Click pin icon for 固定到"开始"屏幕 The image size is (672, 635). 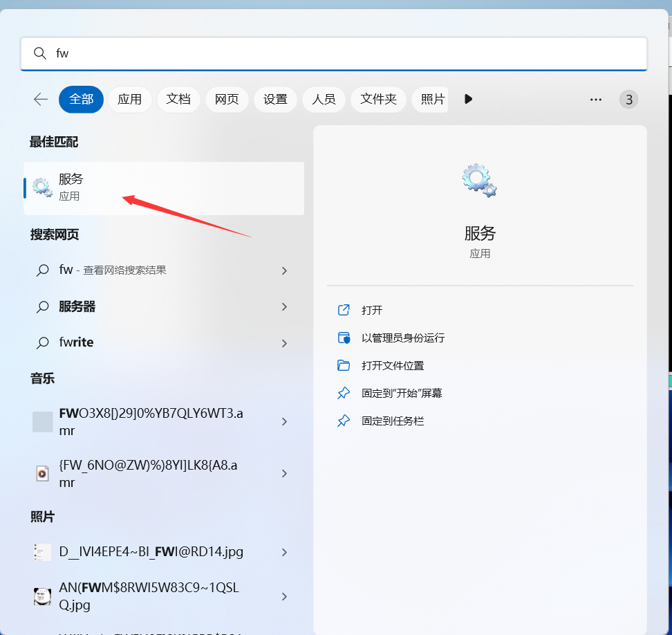click(344, 393)
